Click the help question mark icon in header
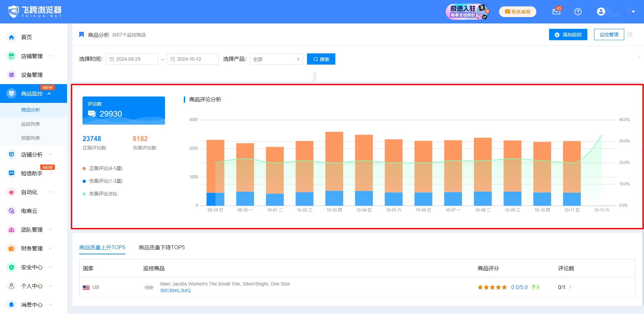The width and height of the screenshot is (644, 314). [x=578, y=12]
